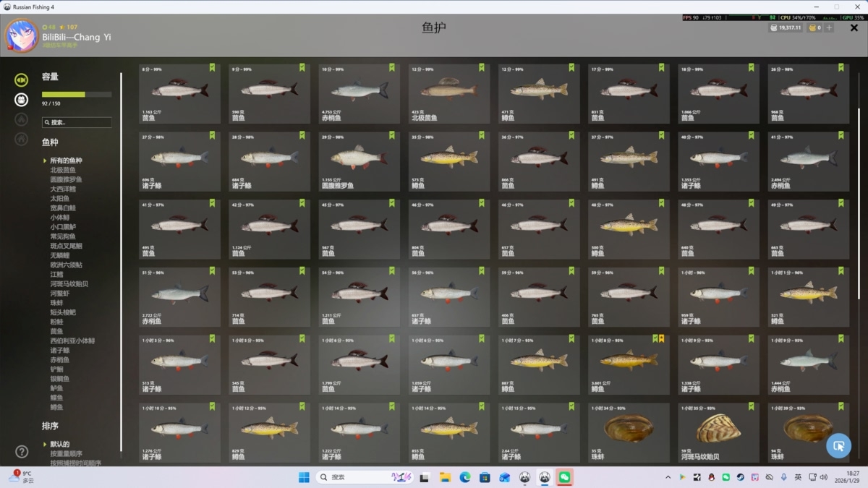Toggle green marker on 35 g pearl mussel
Viewport: 868px width, 488px height.
tap(661, 407)
